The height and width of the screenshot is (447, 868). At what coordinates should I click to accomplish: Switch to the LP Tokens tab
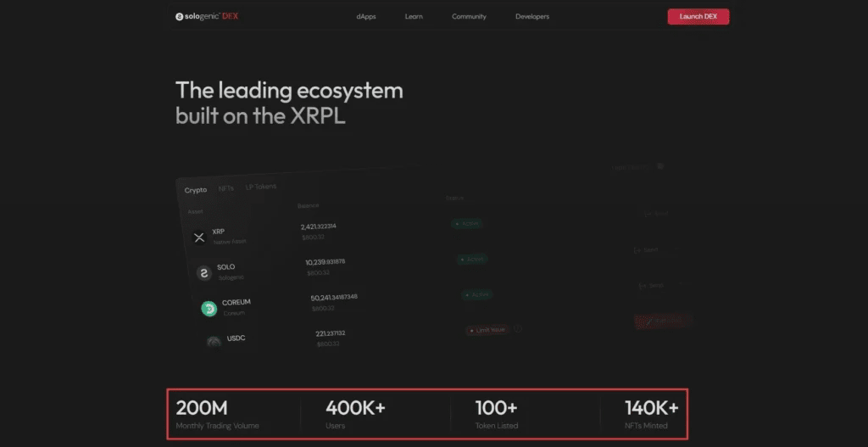point(261,187)
